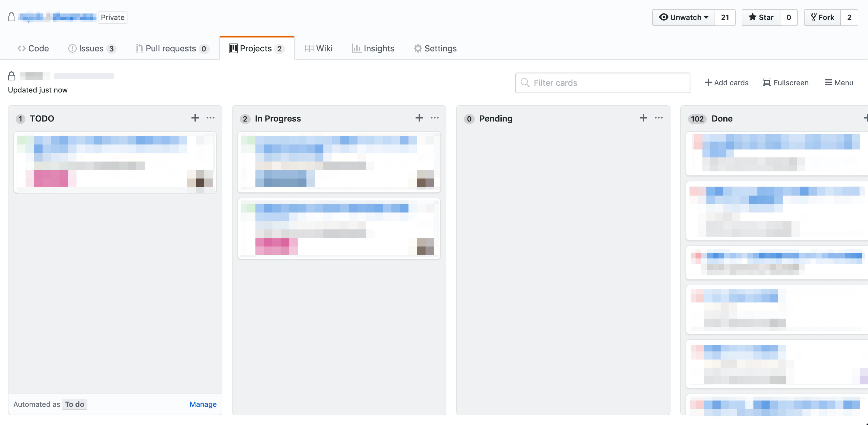Click the To do automation label
Image resolution: width=868 pixels, height=425 pixels.
(x=75, y=404)
